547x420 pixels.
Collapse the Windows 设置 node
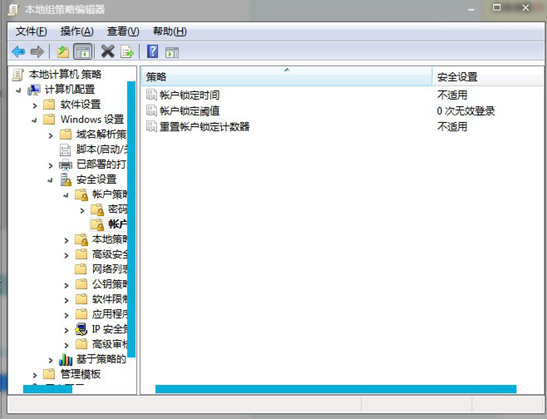[x=34, y=121]
